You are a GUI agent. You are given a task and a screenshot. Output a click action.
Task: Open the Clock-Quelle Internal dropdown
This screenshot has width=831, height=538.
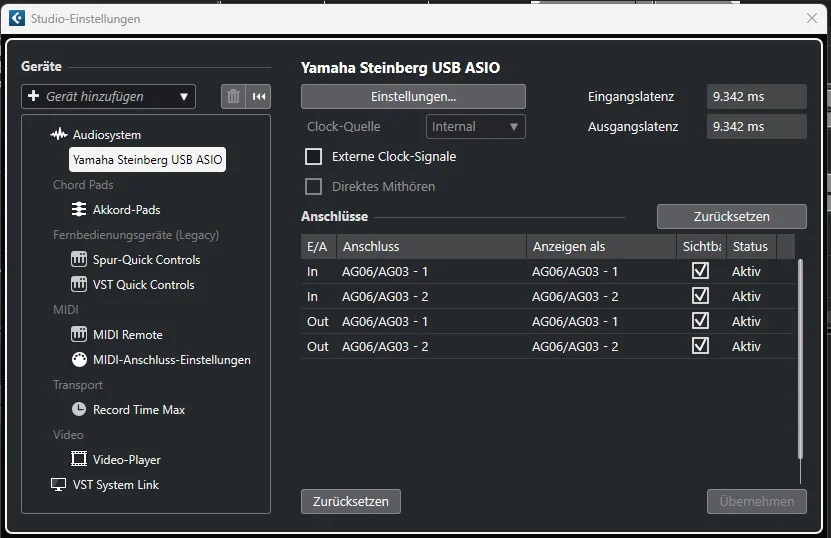click(x=475, y=127)
